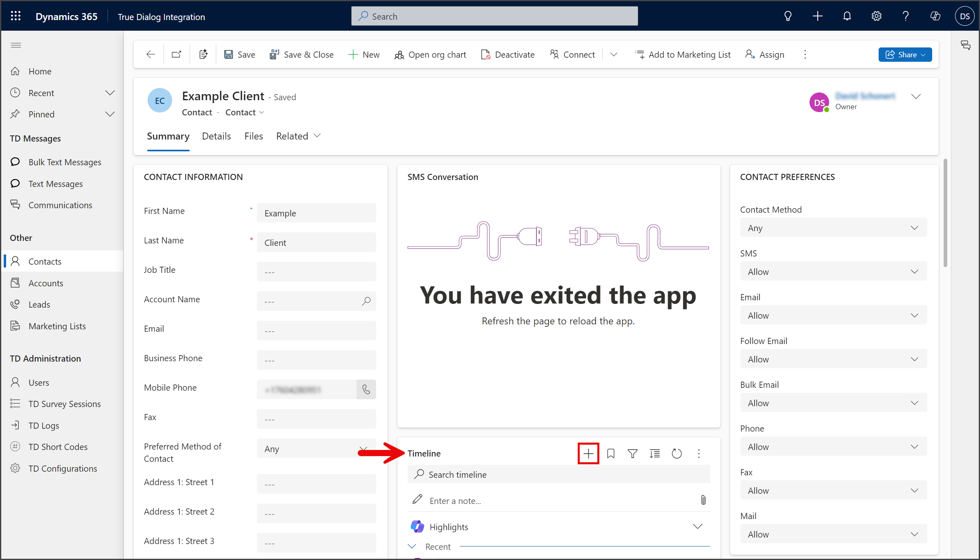Open the Related tab menu

pos(298,136)
